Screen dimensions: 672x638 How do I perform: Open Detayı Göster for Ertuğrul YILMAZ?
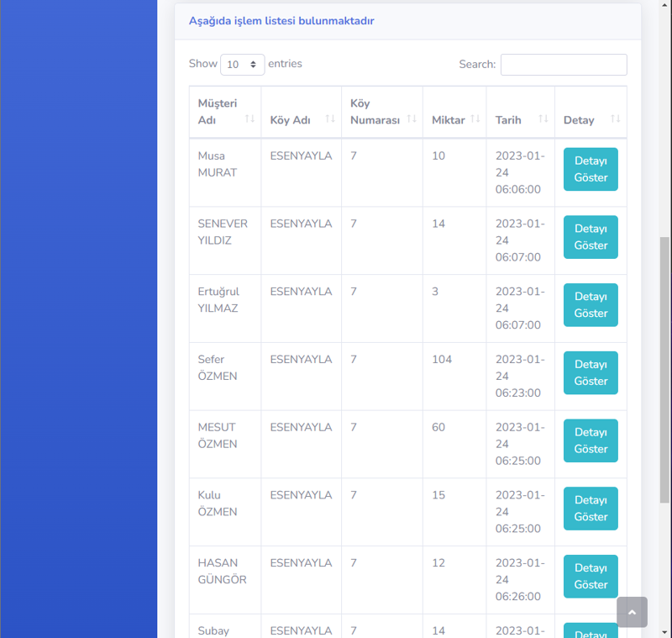(x=590, y=305)
